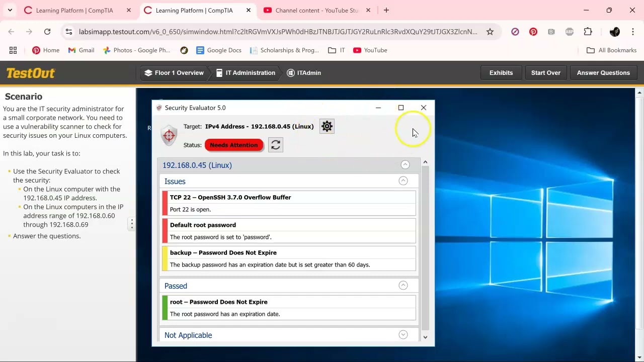Open the Pinterest extension icon
This screenshot has height=362, width=644.
pos(533,32)
